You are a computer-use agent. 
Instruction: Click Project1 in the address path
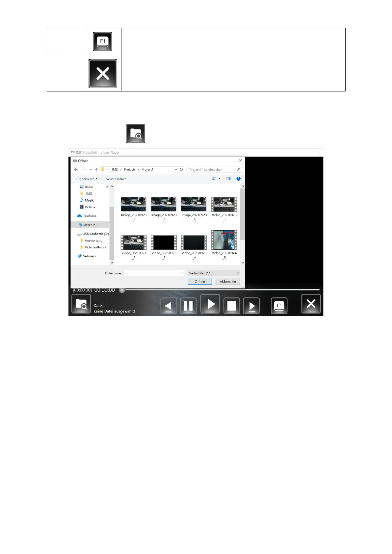point(147,170)
